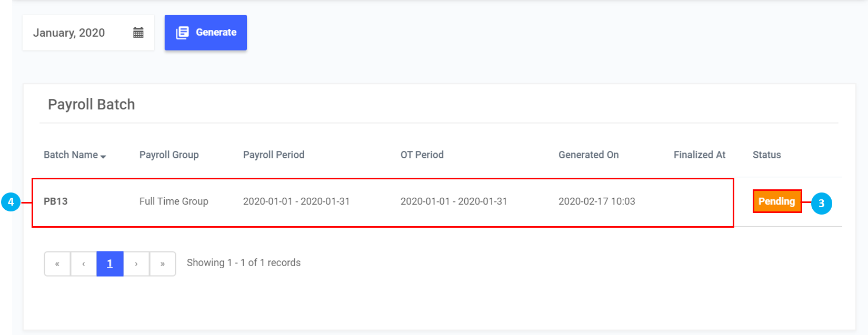This screenshot has height=335, width=868.
Task: Go to next page of records
Action: (136, 263)
